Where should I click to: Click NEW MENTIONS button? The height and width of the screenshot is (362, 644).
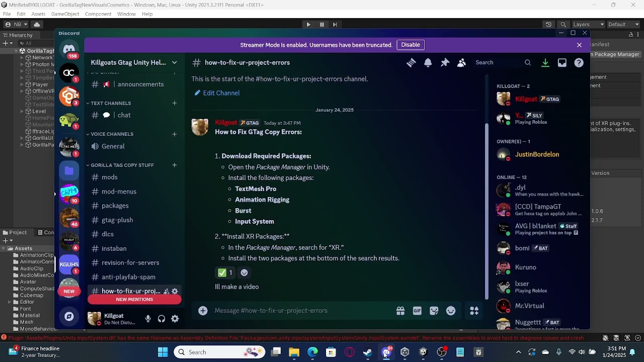pyautogui.click(x=134, y=300)
